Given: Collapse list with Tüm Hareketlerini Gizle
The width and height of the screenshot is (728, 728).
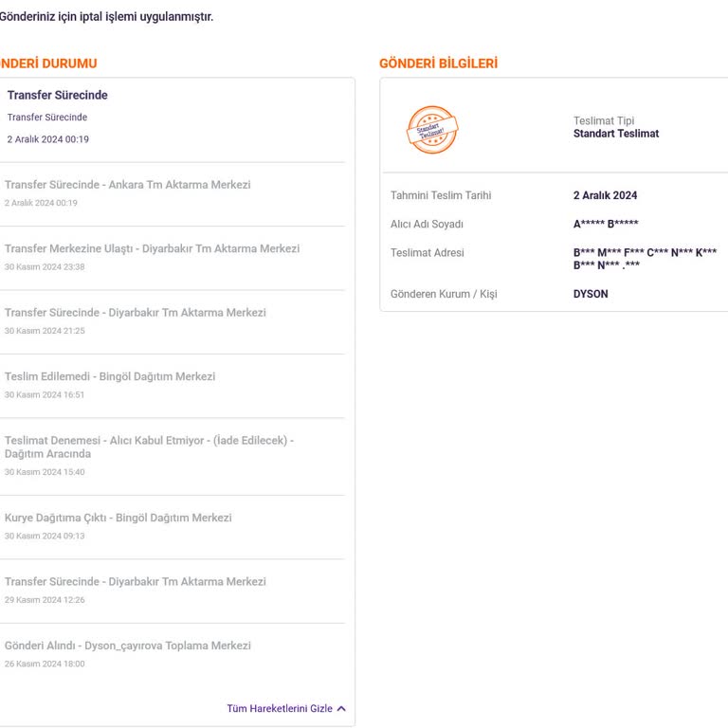Looking at the screenshot, I should (x=280, y=708).
